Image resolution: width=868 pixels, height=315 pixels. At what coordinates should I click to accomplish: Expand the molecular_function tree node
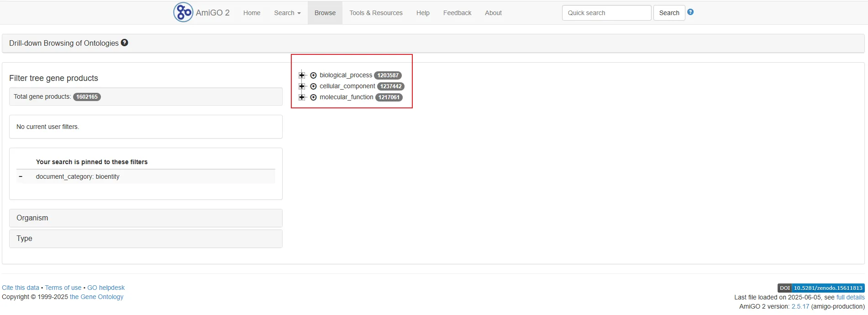tap(301, 97)
